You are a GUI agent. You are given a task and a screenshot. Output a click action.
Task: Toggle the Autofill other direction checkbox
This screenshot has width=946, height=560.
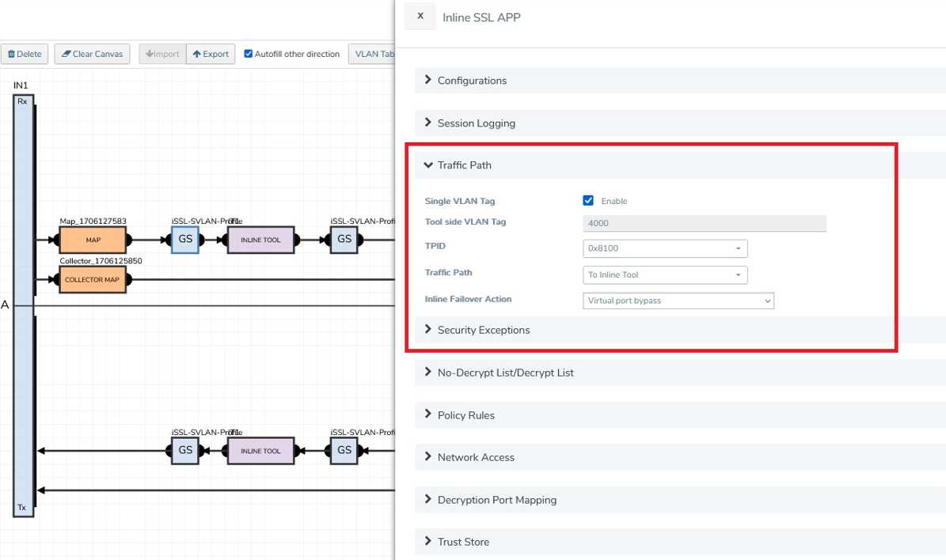(248, 54)
